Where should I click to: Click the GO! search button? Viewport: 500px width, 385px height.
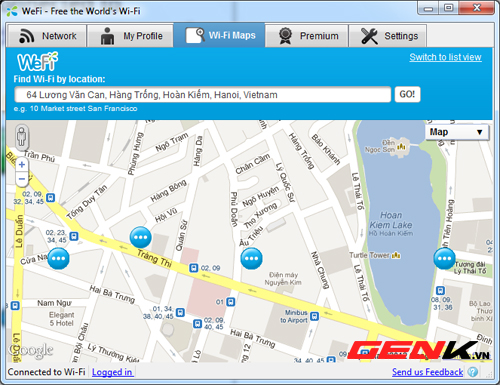point(407,94)
